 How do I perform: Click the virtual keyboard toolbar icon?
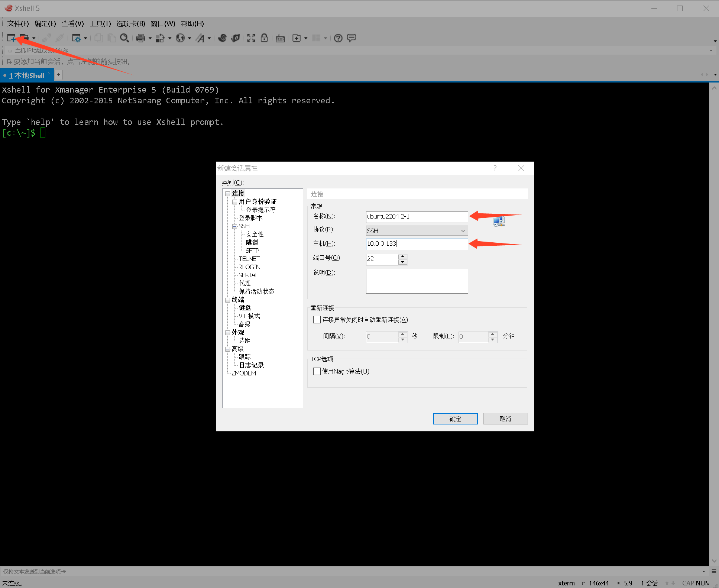click(280, 38)
